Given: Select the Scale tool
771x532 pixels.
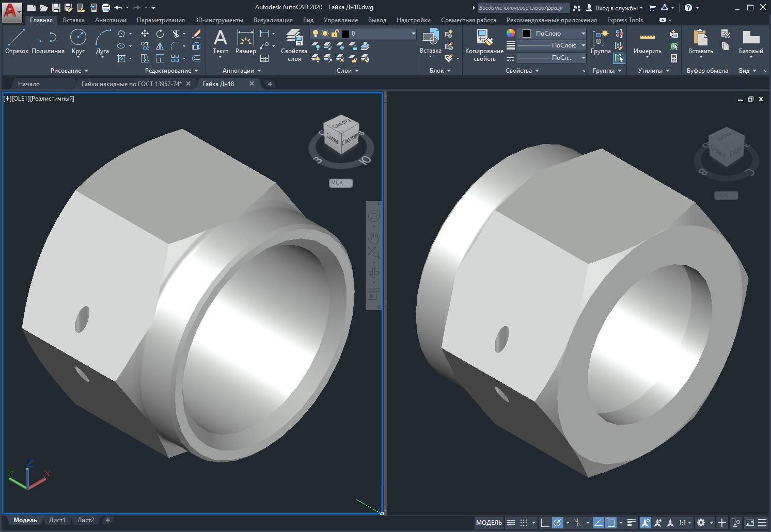Looking at the screenshot, I should click(160, 58).
